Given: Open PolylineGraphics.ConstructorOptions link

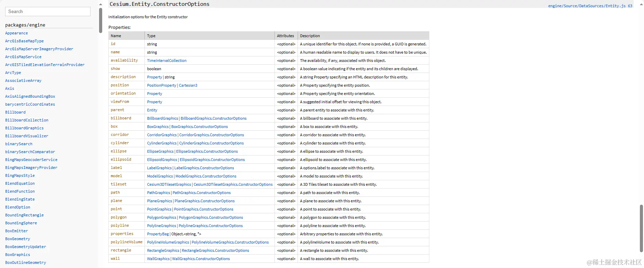Looking at the screenshot, I should coord(211,226).
